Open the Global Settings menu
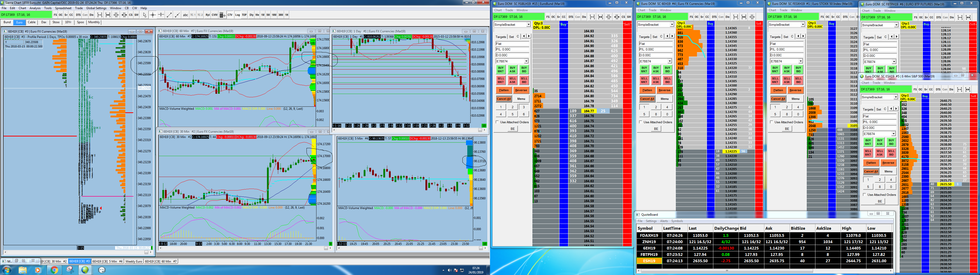 pyautogui.click(x=96, y=8)
